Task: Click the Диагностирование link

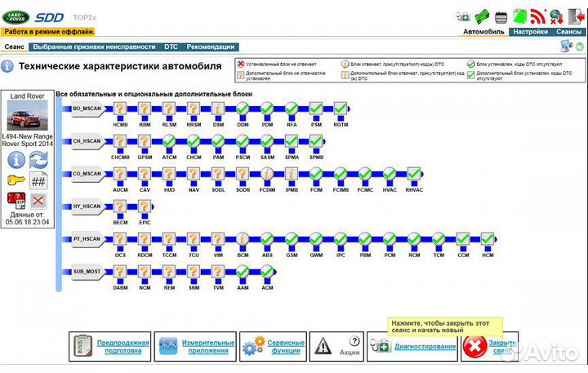Action: [x=425, y=347]
